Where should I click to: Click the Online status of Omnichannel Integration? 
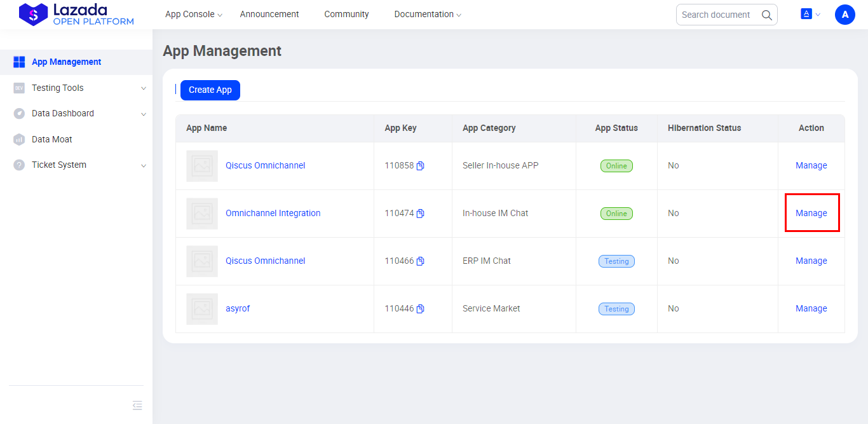616,214
